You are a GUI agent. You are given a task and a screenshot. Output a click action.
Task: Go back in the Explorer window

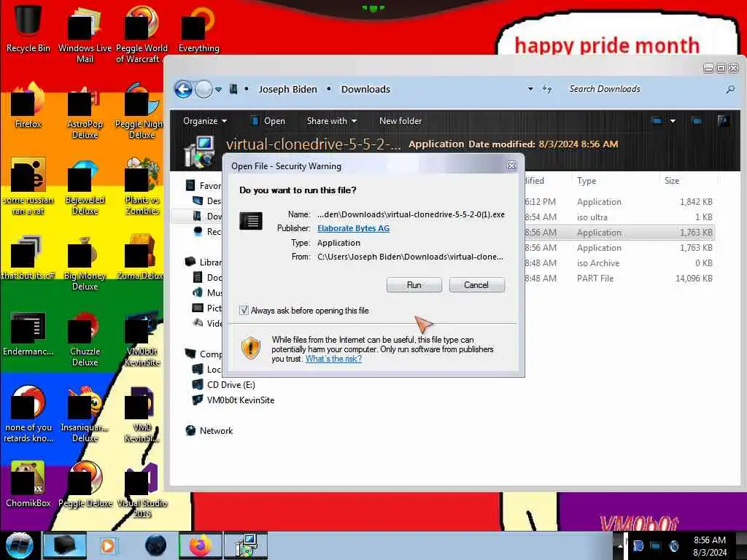click(x=183, y=89)
